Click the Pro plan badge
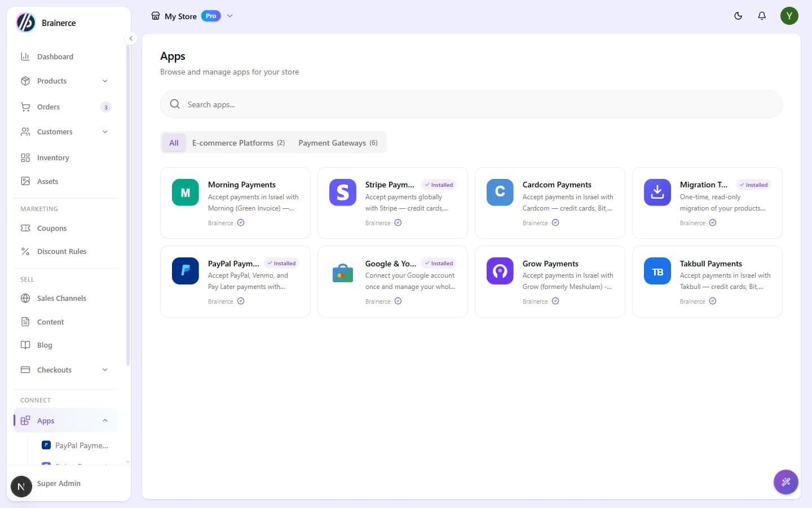Image resolution: width=812 pixels, height=508 pixels. pyautogui.click(x=211, y=16)
